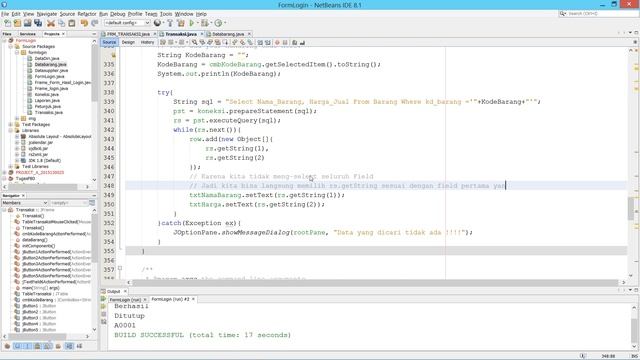Select Koneksi.java in the project tree

coord(47,94)
